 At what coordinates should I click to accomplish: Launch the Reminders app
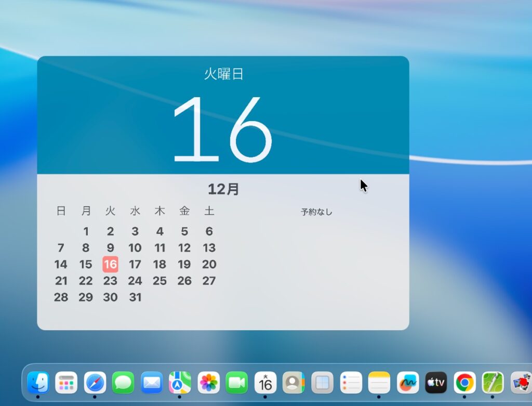tap(351, 383)
